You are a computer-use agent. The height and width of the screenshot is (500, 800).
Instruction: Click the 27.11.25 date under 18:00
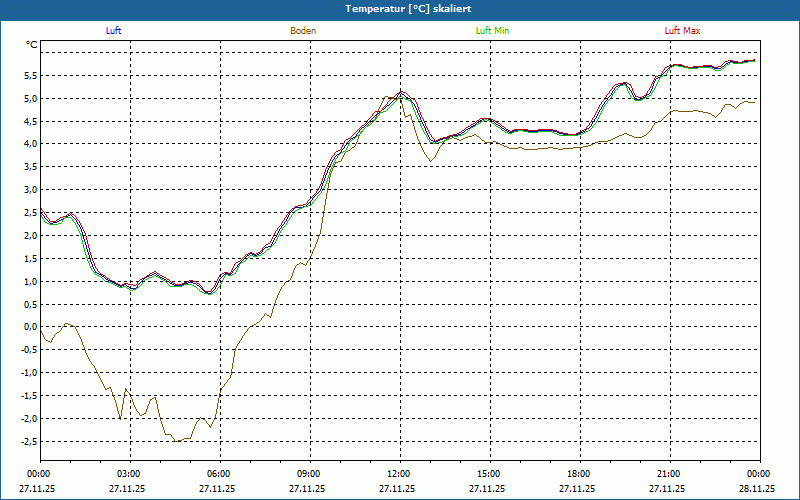click(578, 488)
